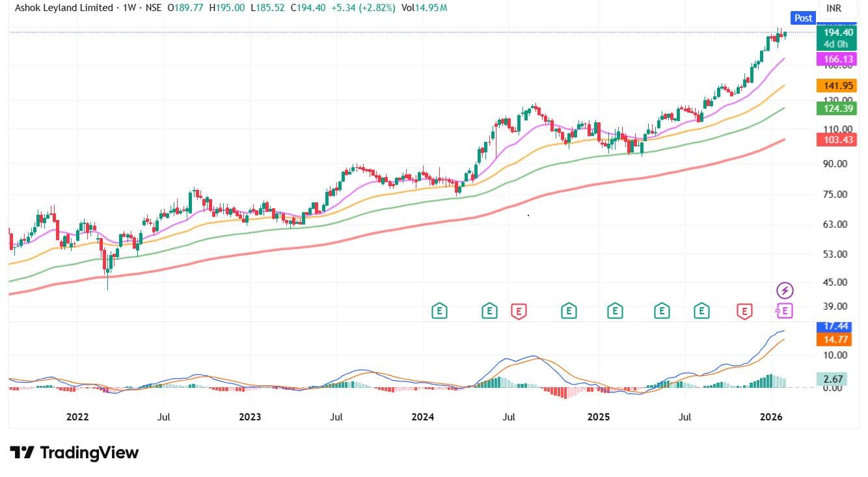
Task: Click the change value +5.34 (+2.82%)
Action: tap(364, 8)
